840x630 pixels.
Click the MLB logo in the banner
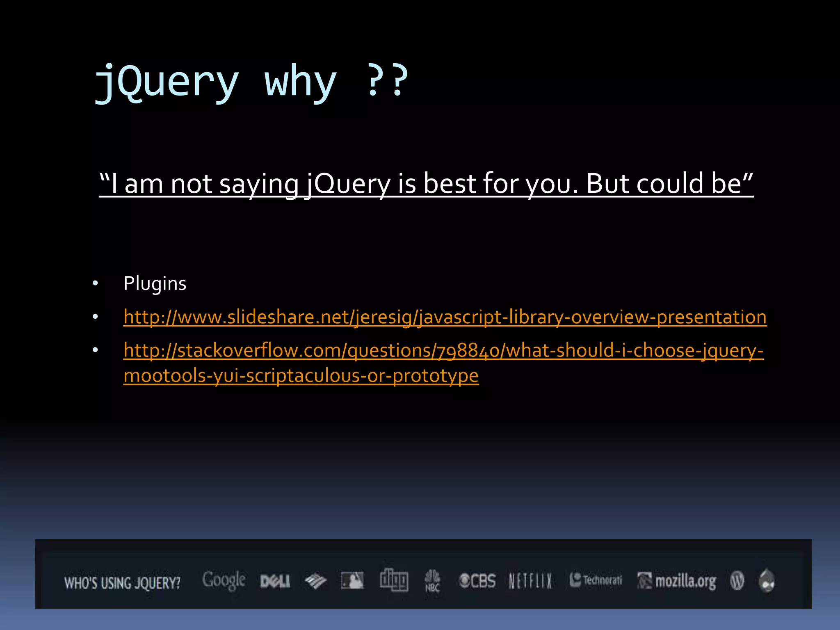352,581
